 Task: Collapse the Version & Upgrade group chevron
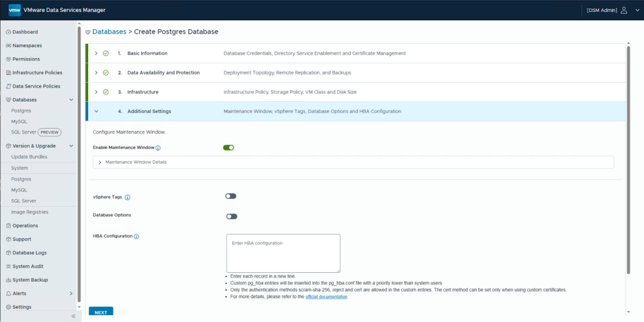click(71, 146)
